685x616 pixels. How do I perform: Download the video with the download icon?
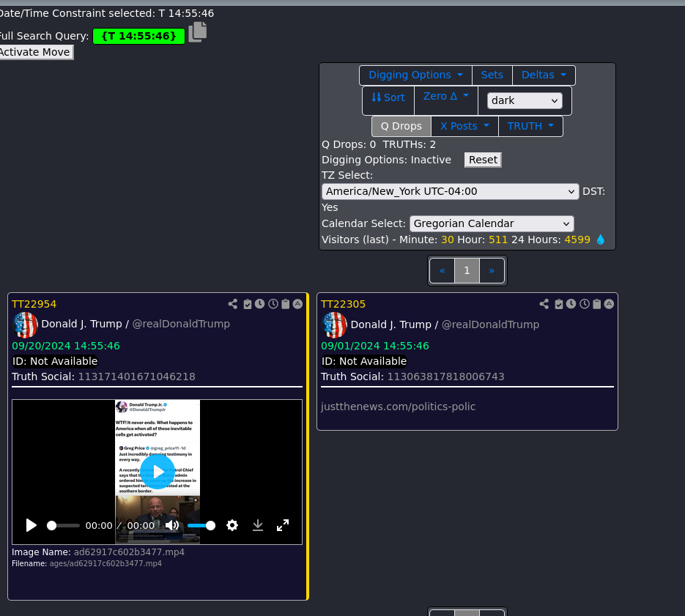(x=258, y=525)
